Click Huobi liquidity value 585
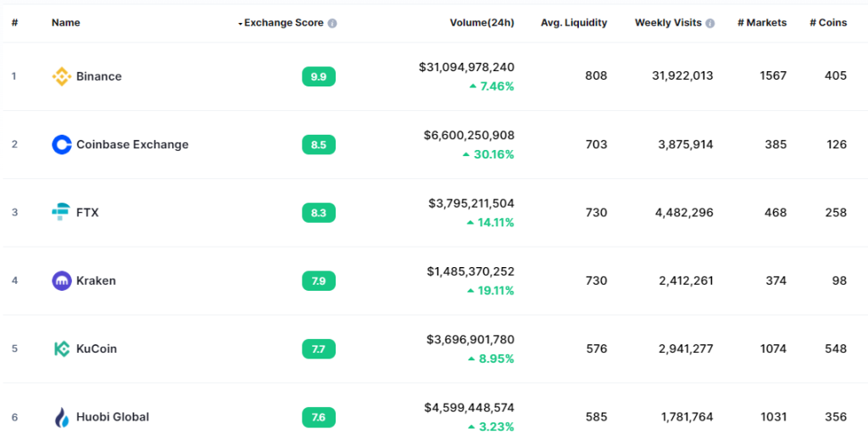The image size is (868, 440). point(596,417)
